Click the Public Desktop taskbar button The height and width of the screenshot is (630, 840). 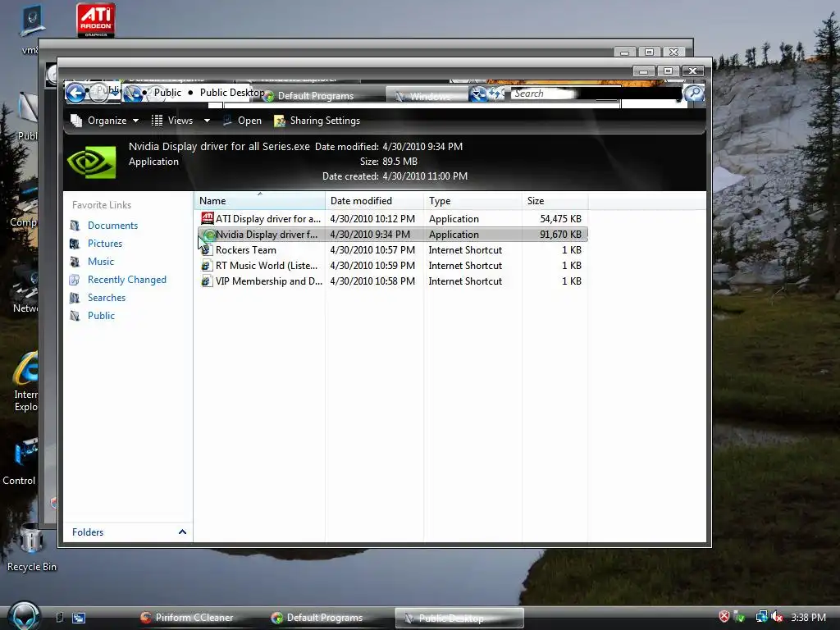coord(459,619)
